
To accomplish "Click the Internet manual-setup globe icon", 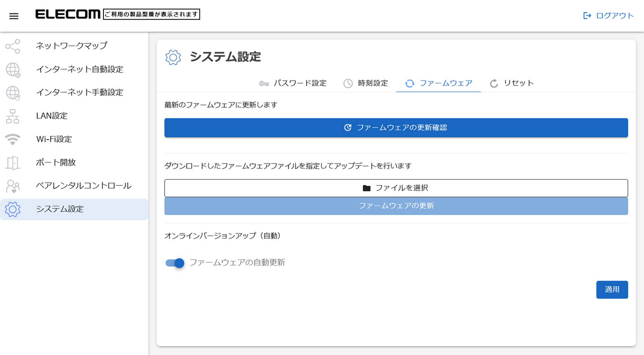I will tap(13, 93).
